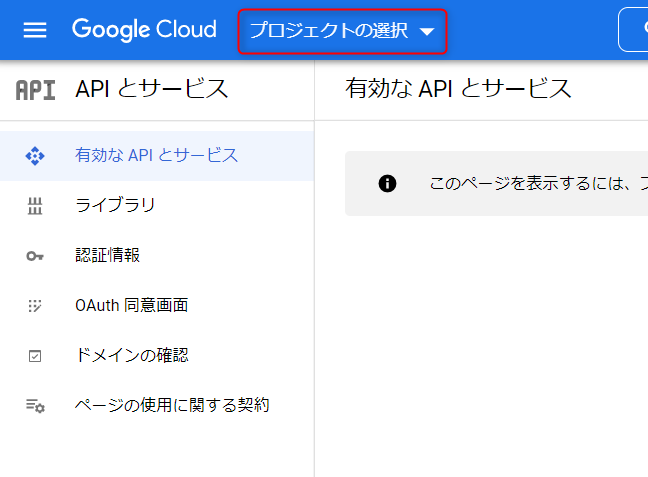This screenshot has height=477, width=648.
Task: Select 有効な API とサービス in the sidebar
Action: [x=156, y=156]
